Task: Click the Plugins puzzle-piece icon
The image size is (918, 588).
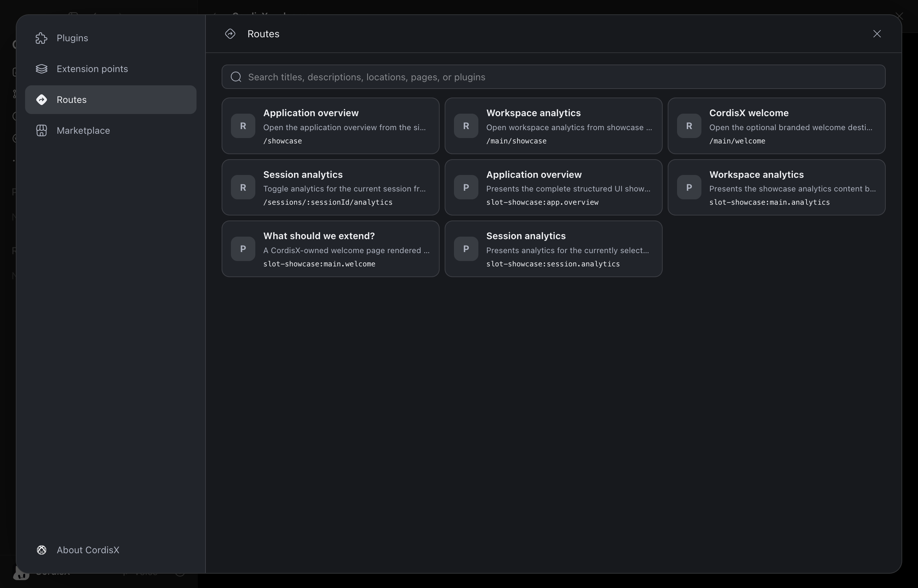Action: coord(41,38)
